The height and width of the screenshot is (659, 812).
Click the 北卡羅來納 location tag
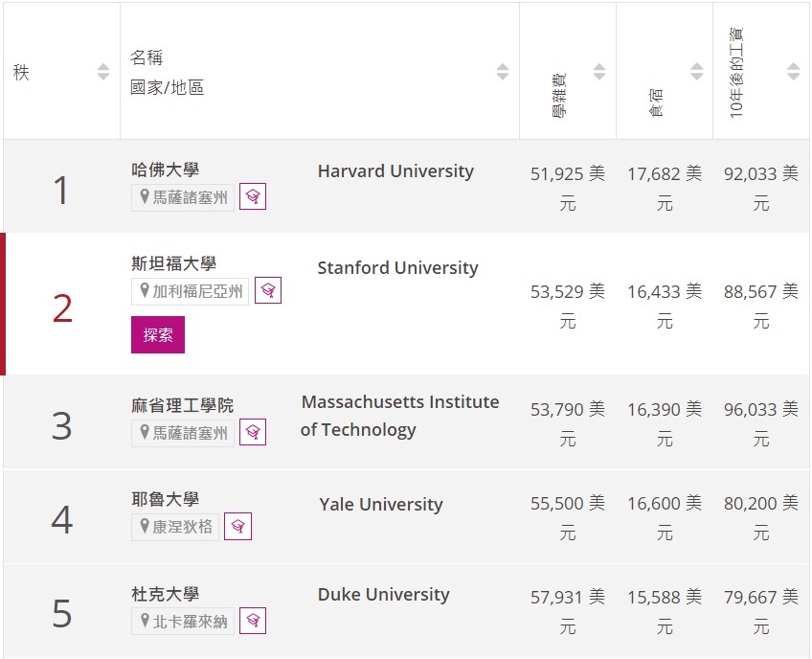pos(183,622)
